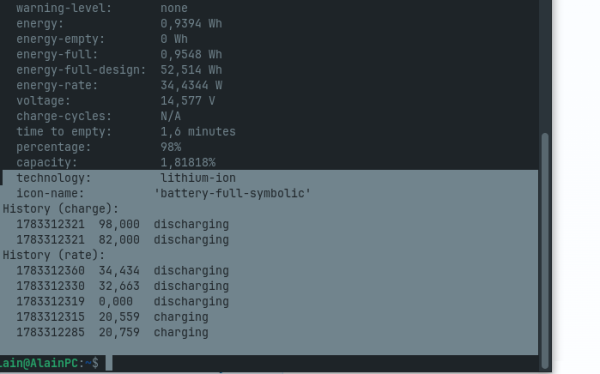
Task: Click the timestamp '1783312315'
Action: (x=50, y=317)
